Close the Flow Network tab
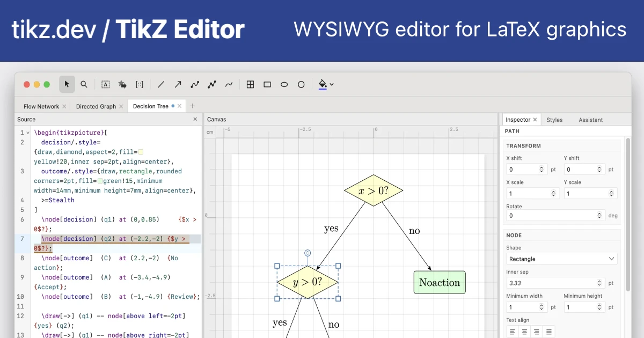 tap(64, 106)
